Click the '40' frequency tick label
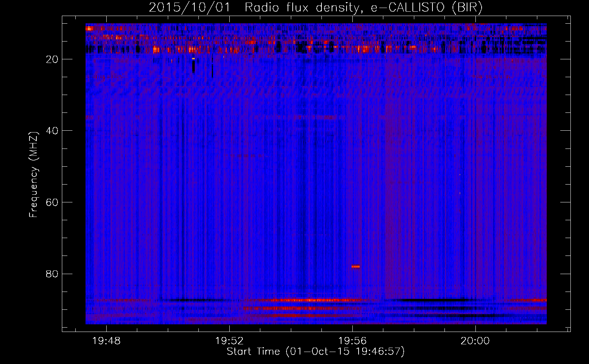589x364 pixels. (x=52, y=131)
